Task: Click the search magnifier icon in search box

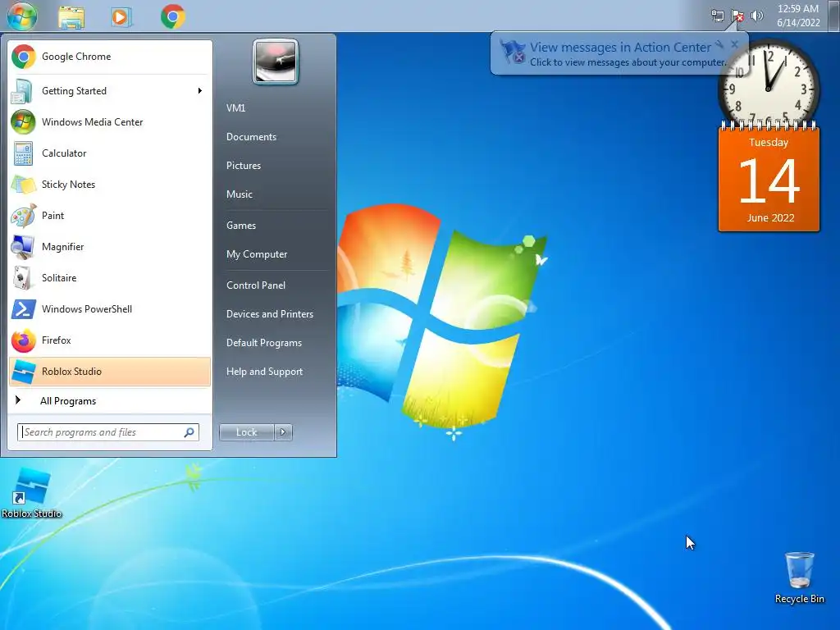Action: (189, 432)
